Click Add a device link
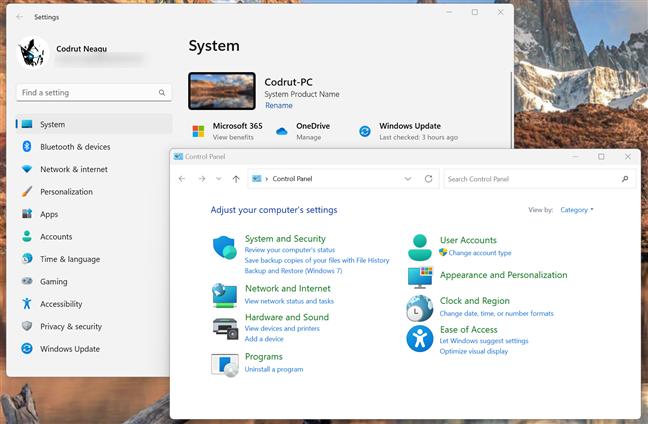 click(264, 338)
